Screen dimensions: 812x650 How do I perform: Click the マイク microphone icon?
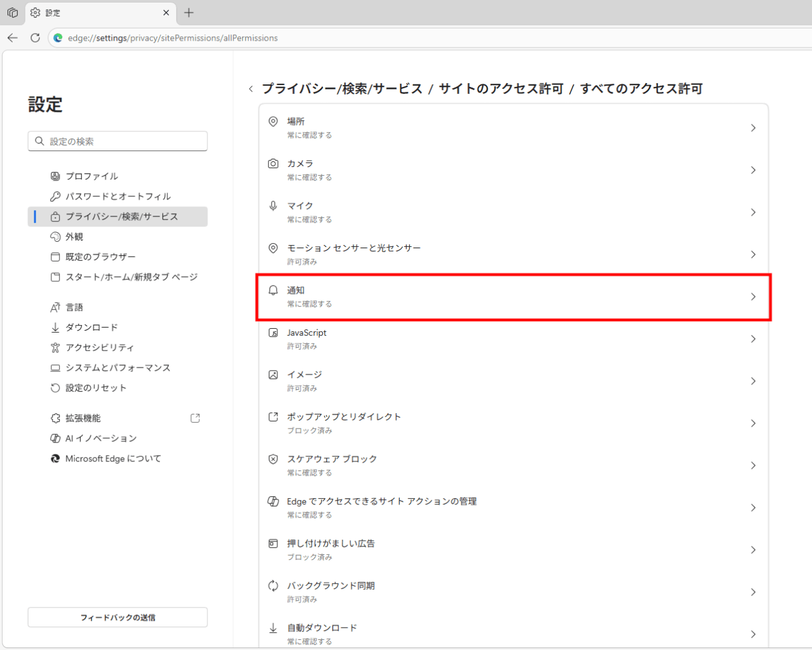coord(273,206)
